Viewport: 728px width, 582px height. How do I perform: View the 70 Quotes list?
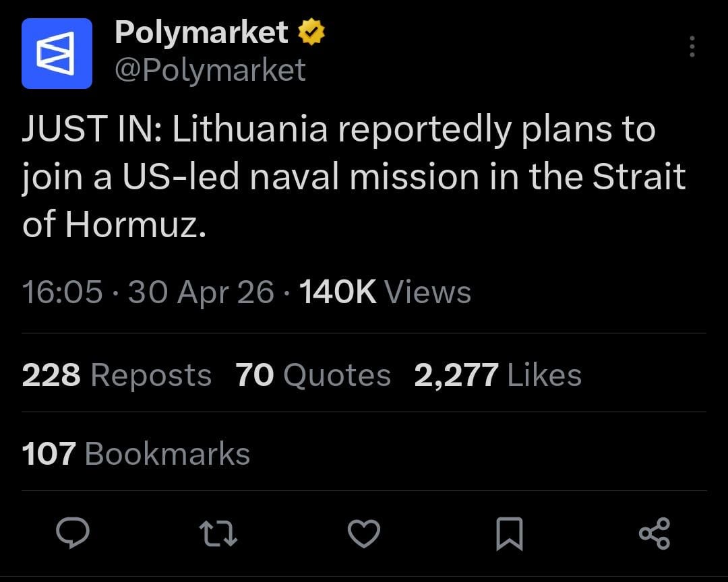[x=313, y=375]
